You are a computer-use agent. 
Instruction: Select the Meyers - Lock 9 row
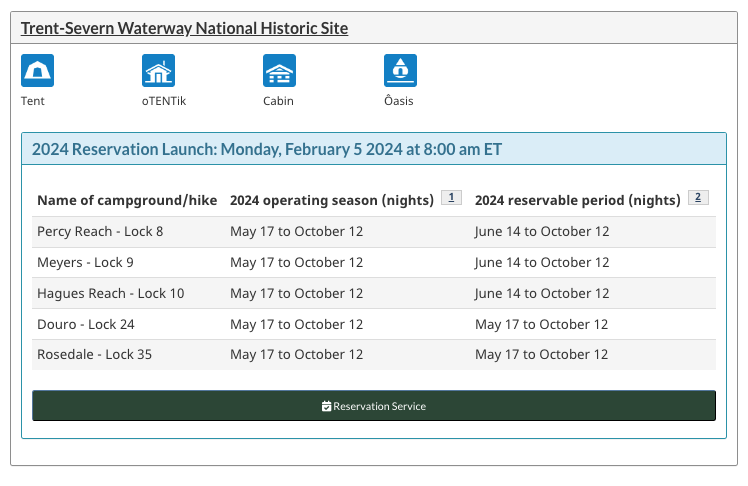click(x=85, y=263)
